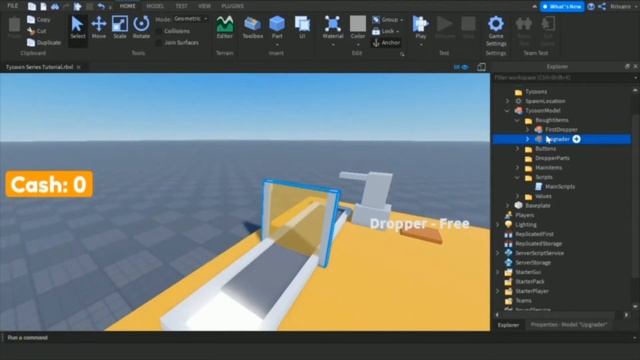640x360 pixels.
Task: Open the Material picker
Action: (333, 28)
